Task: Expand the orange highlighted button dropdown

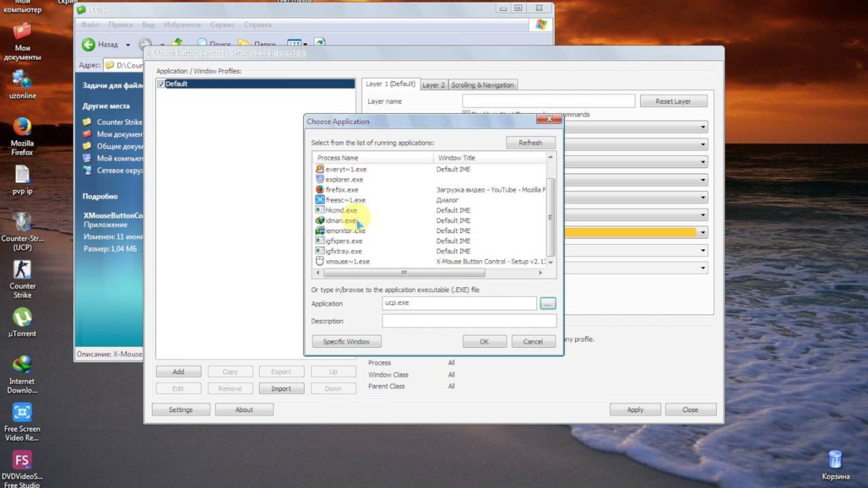Action: [x=703, y=232]
